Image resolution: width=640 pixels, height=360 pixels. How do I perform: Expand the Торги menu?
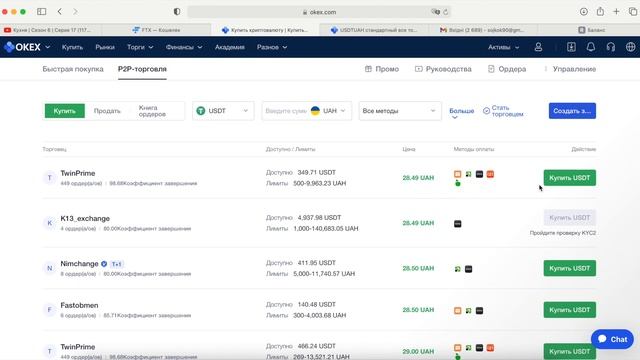pos(140,47)
